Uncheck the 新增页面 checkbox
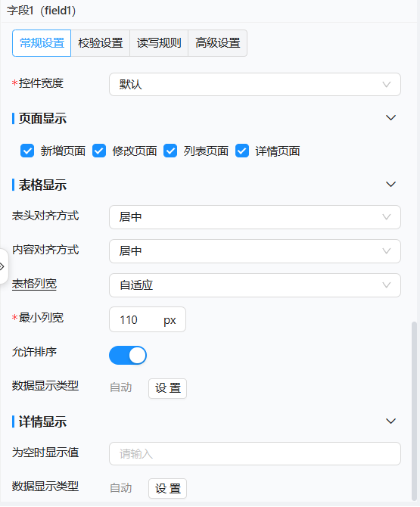 click(x=27, y=151)
